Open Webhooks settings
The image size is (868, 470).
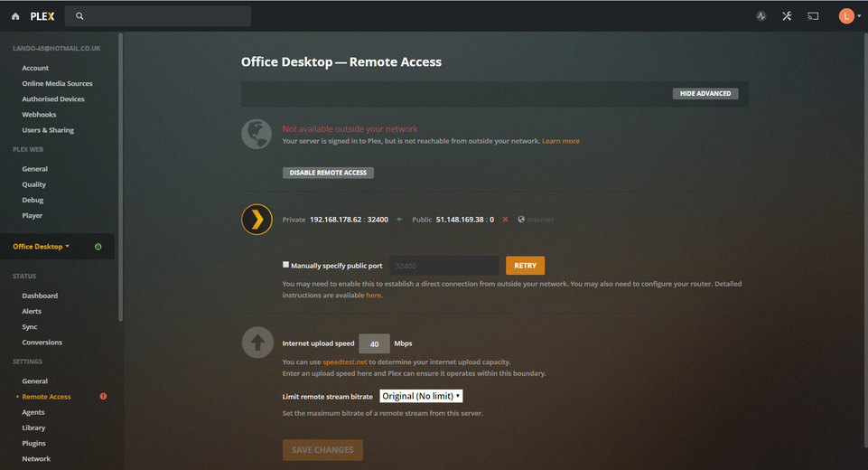pos(39,114)
